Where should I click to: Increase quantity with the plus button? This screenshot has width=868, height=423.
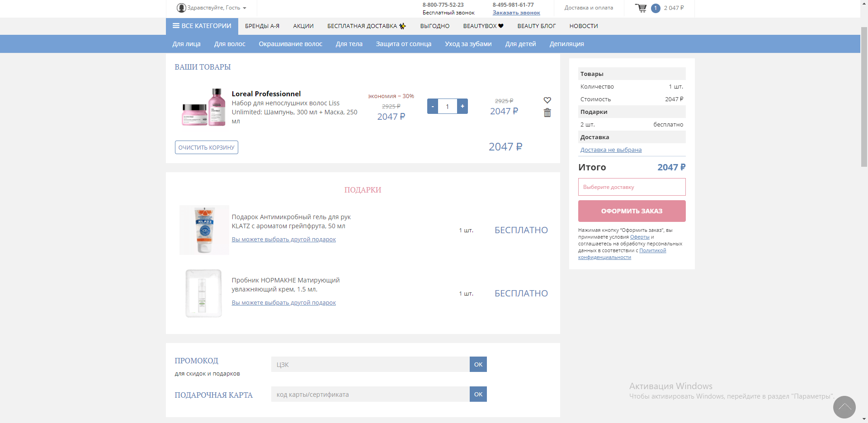(462, 106)
